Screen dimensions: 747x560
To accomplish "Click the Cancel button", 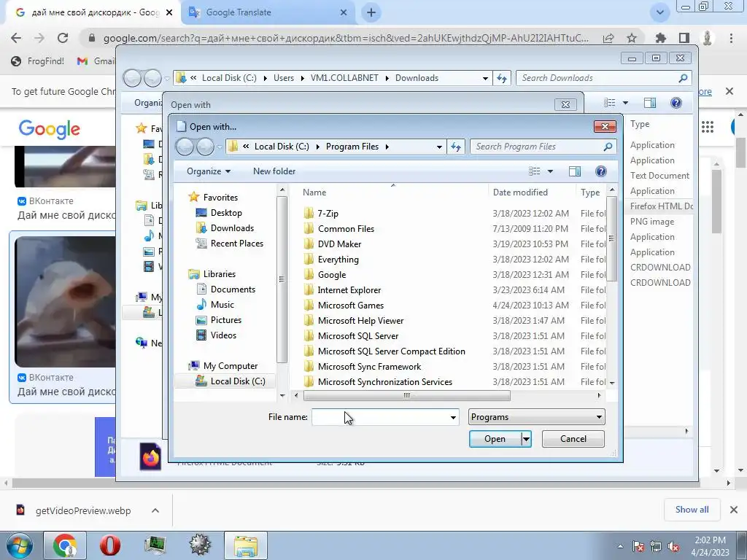I will [573, 439].
